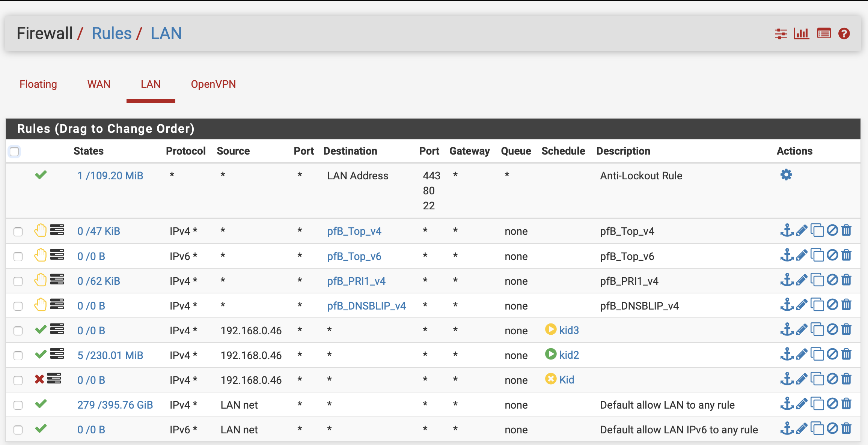This screenshot has width=868, height=445.
Task: Delete the kid3 scheduled rule
Action: pyautogui.click(x=846, y=329)
